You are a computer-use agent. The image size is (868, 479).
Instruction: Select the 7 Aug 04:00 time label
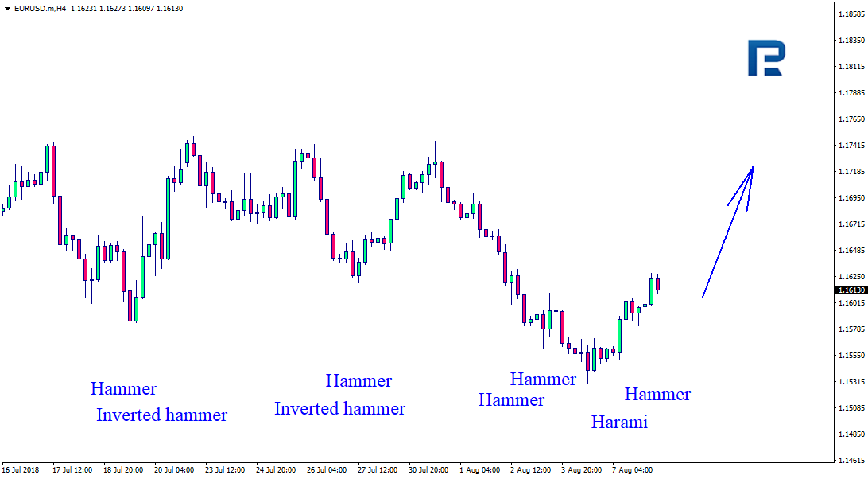pyautogui.click(x=632, y=470)
